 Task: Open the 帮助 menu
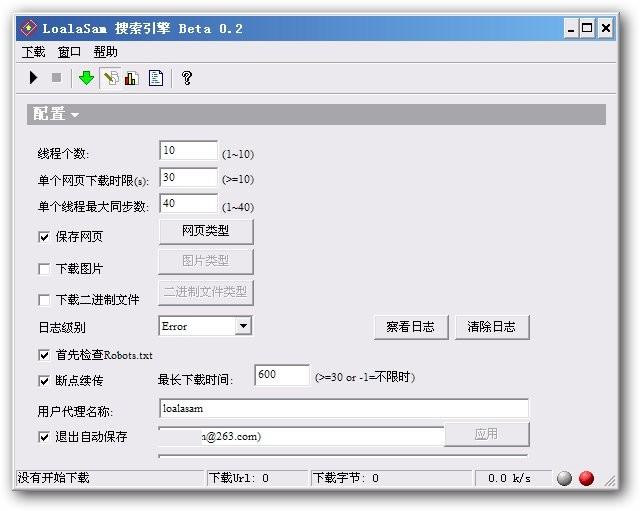(105, 52)
